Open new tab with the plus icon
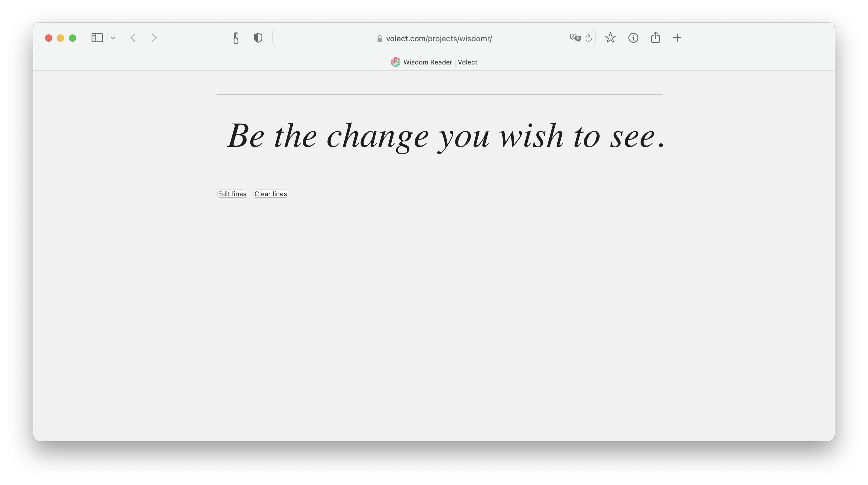The width and height of the screenshot is (868, 485). [x=677, y=37]
